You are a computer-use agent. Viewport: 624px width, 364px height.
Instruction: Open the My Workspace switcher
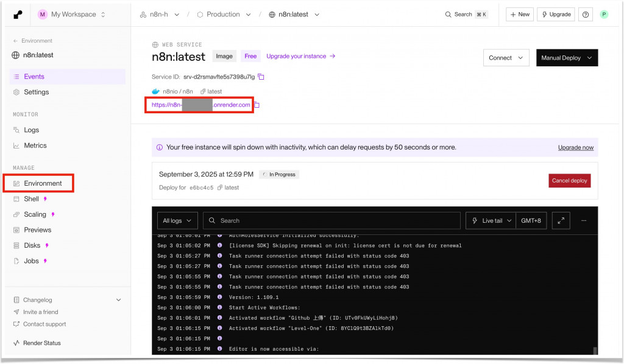coord(72,15)
